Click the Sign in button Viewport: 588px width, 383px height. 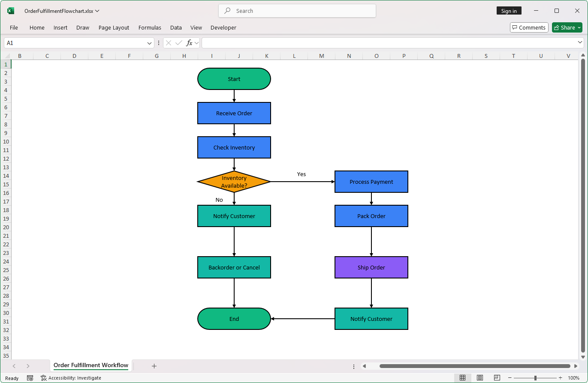(509, 11)
